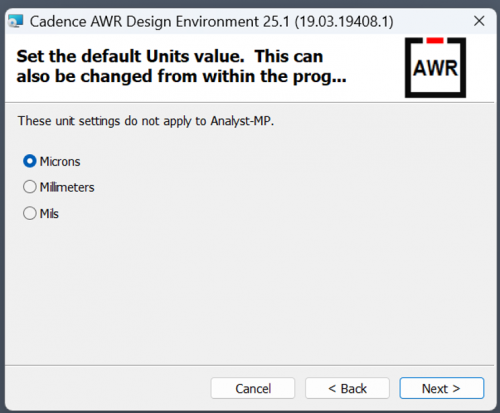Select the Microns radio button circle

[x=30, y=161]
